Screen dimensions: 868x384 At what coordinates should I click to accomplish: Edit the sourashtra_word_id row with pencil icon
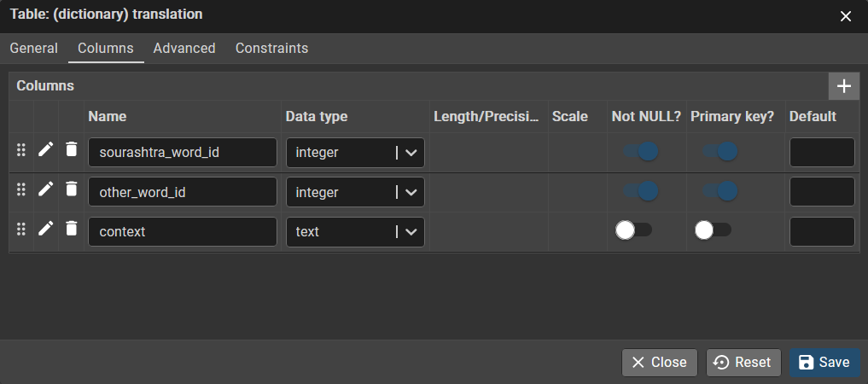pyautogui.click(x=46, y=148)
